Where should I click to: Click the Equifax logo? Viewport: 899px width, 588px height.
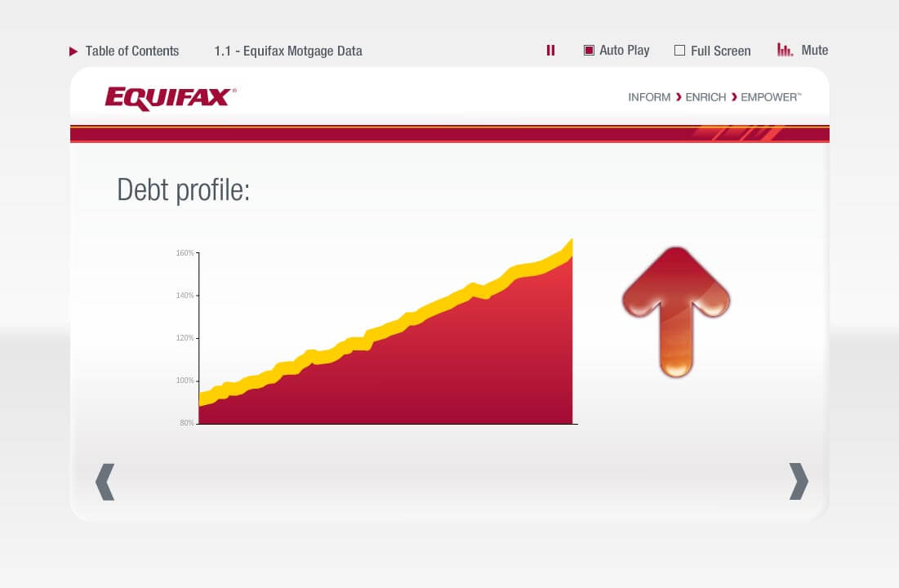171,98
